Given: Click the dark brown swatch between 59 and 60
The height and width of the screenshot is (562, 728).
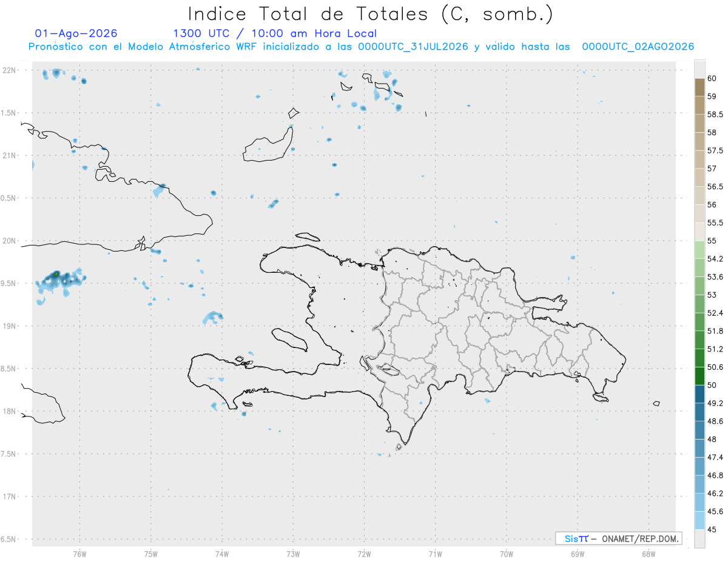Looking at the screenshot, I should [x=699, y=87].
